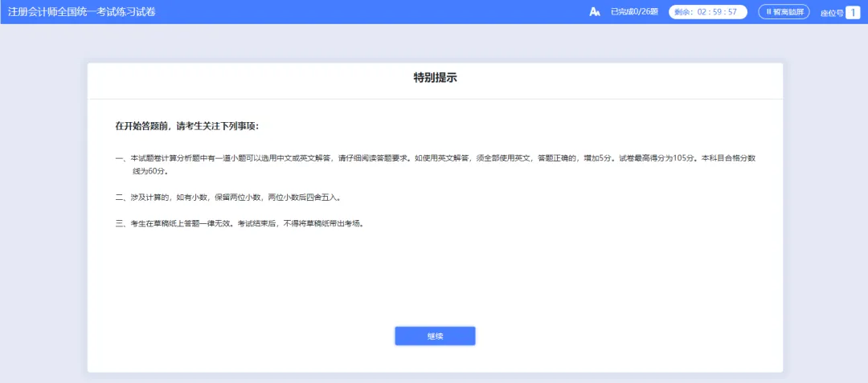This screenshot has height=383, width=868.
Task: Click the remaining time countdown pill
Action: click(707, 12)
